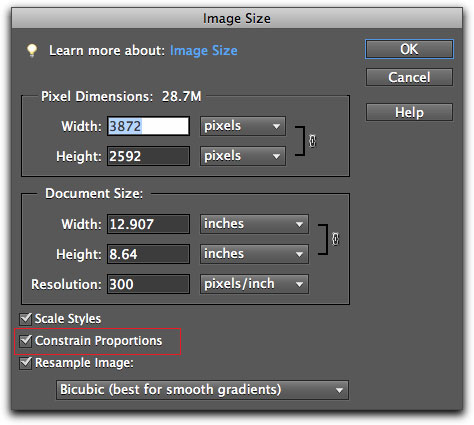Click the lightbulb tip icon
The image size is (474, 425).
coord(32,51)
